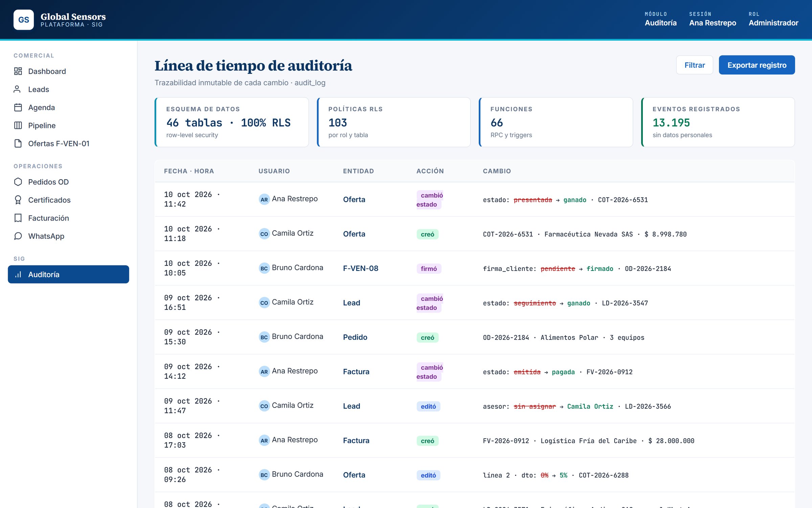The height and width of the screenshot is (508, 812).
Task: Click BC avatar in the 10:05 row
Action: (x=264, y=268)
